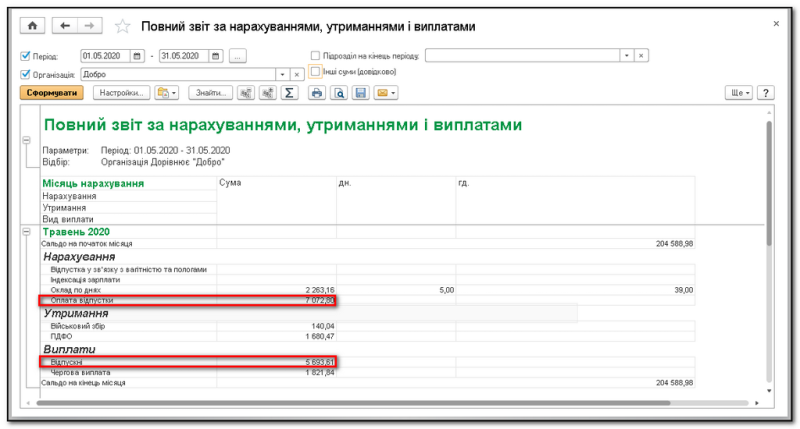Click the Знайти... button
The image size is (800, 429).
211,93
